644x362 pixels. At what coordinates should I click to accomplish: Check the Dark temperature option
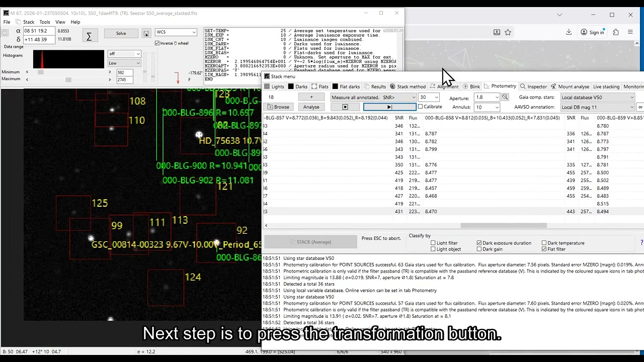[x=544, y=243]
